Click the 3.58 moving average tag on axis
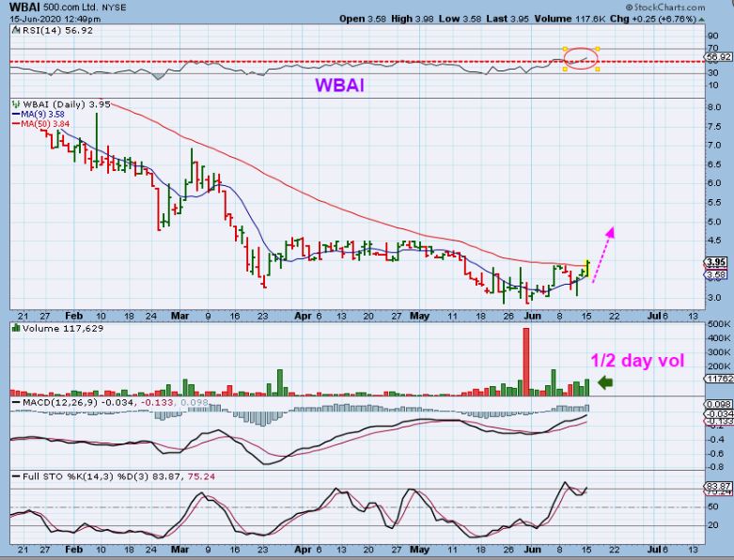This screenshot has width=734, height=560. tap(716, 274)
